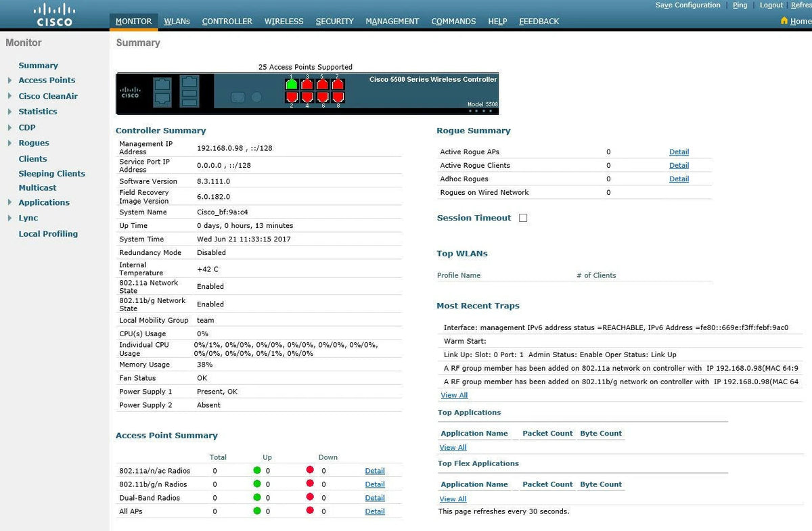Click red port 3 on controller image
Screen dimensions: 812x531
tap(307, 85)
